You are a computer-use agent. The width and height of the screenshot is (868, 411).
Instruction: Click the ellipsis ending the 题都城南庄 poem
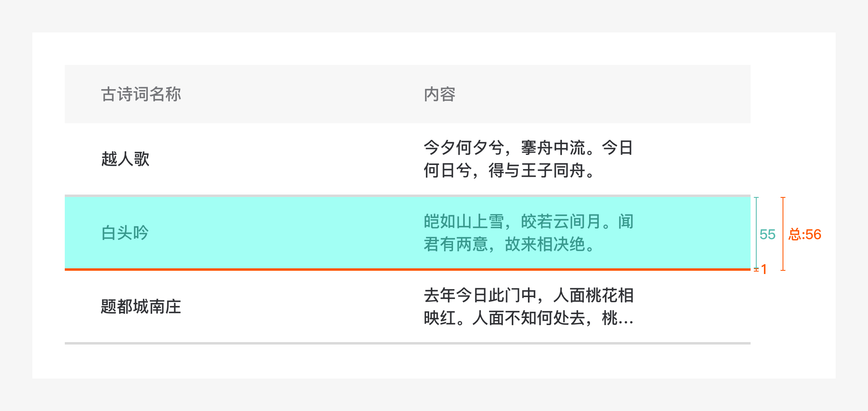pyautogui.click(x=625, y=319)
